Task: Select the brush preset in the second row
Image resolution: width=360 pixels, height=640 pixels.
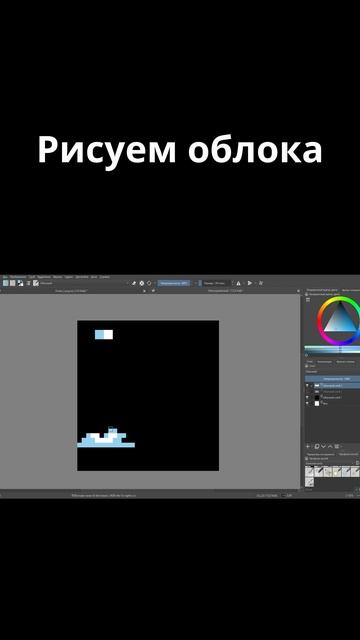Action: (x=309, y=482)
